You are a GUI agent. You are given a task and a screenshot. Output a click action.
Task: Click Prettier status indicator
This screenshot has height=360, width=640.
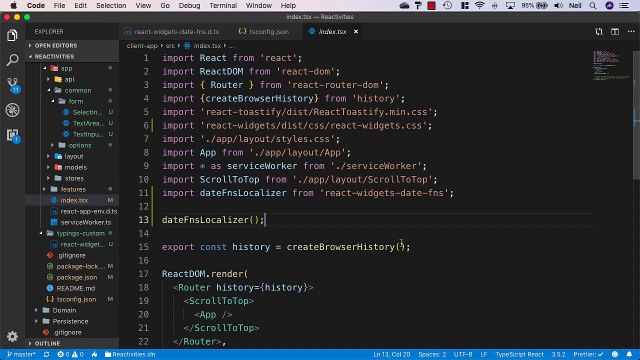tap(588, 354)
